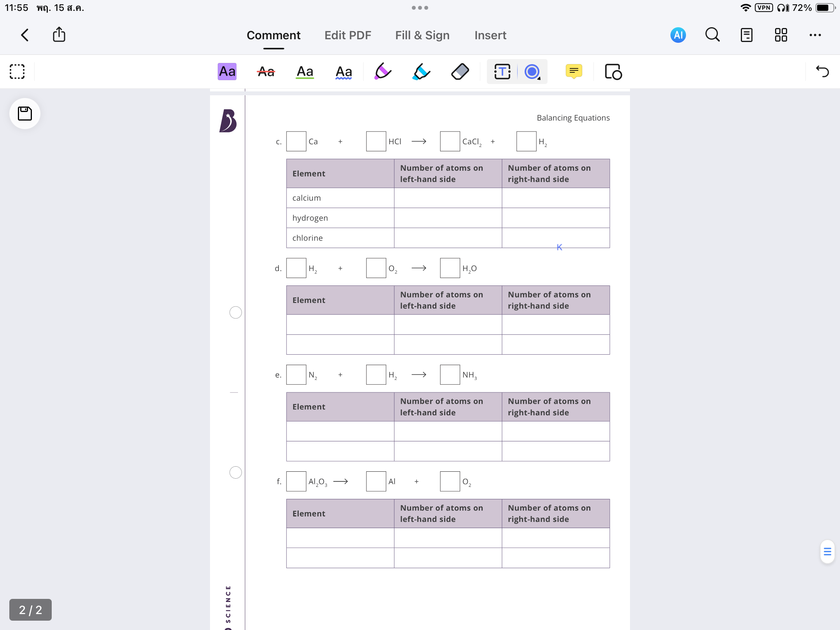Screen dimensions: 840x630
Task: Fill coefficient box before O2 in equation d
Action: 376,268
